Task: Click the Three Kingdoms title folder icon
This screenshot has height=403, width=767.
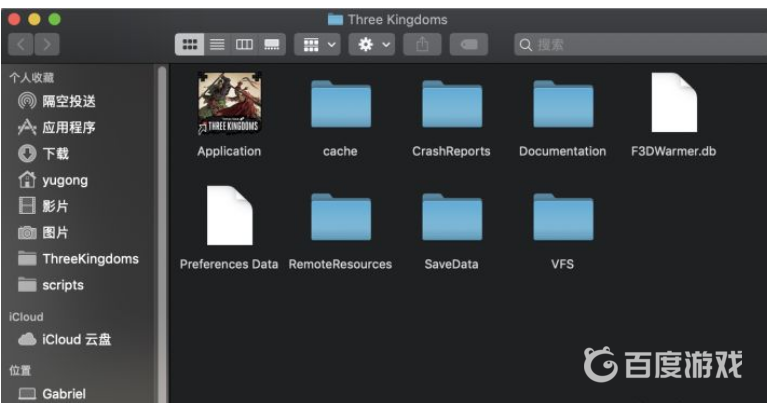Action: point(335,20)
